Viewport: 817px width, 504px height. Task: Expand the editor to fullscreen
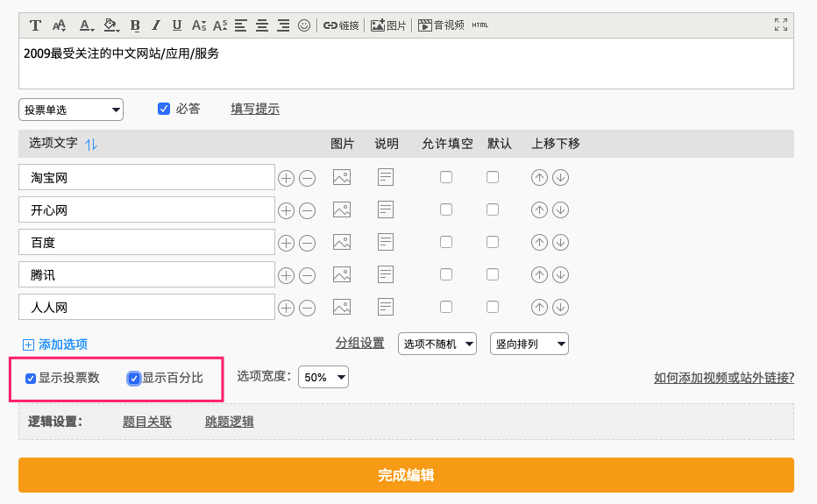point(780,25)
